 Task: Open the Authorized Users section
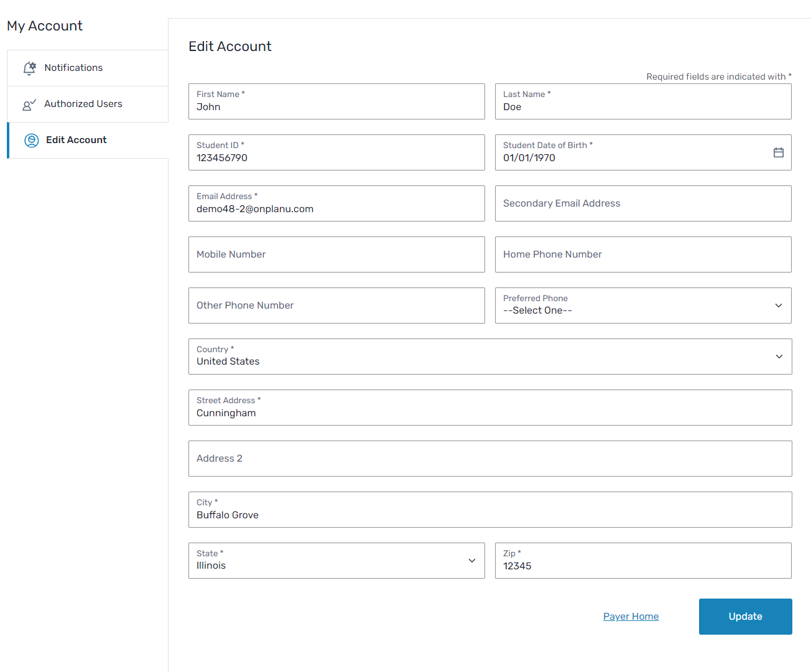(x=83, y=104)
